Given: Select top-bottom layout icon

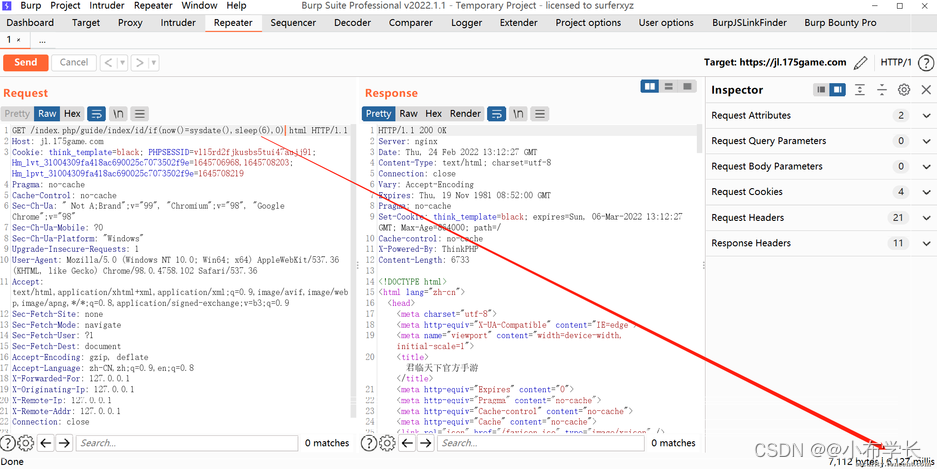Looking at the screenshot, I should click(x=669, y=87).
